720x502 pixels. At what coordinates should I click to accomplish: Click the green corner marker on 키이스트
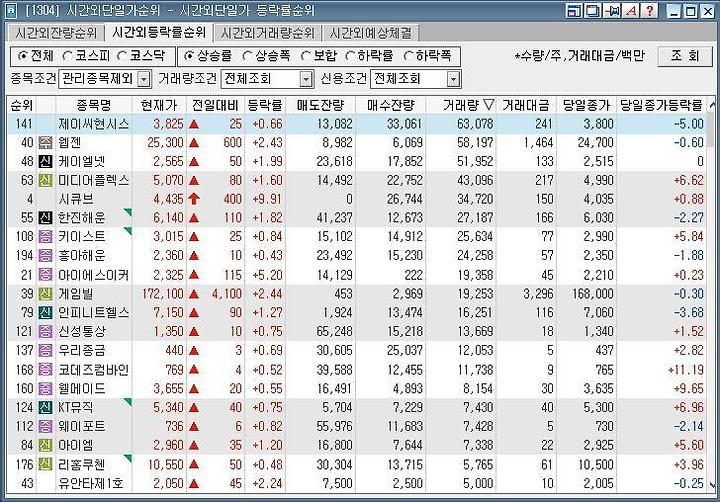coord(128,231)
